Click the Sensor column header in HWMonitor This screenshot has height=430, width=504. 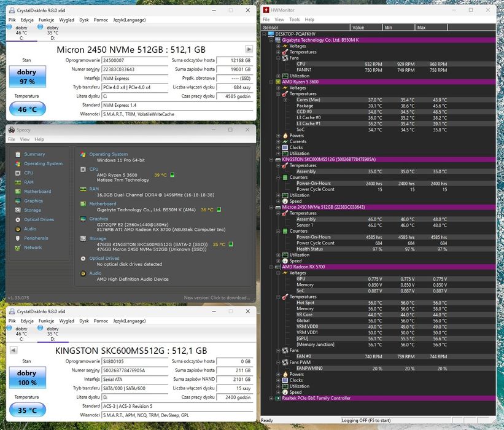(306, 28)
